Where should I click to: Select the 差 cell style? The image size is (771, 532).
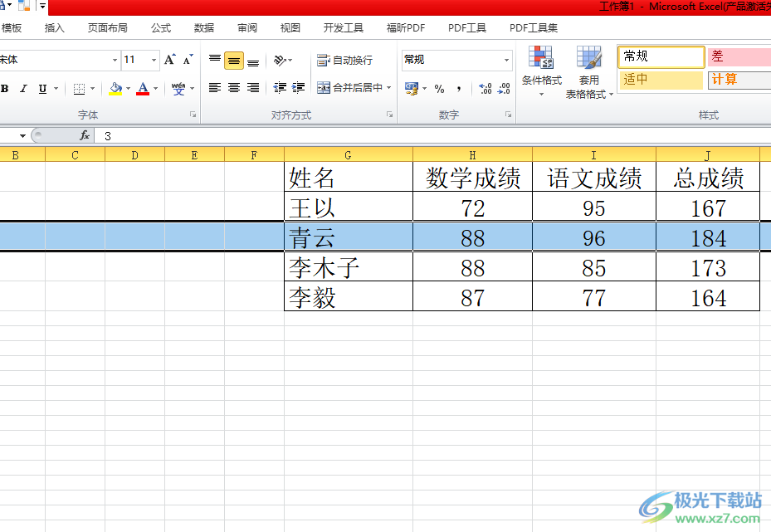(739, 56)
